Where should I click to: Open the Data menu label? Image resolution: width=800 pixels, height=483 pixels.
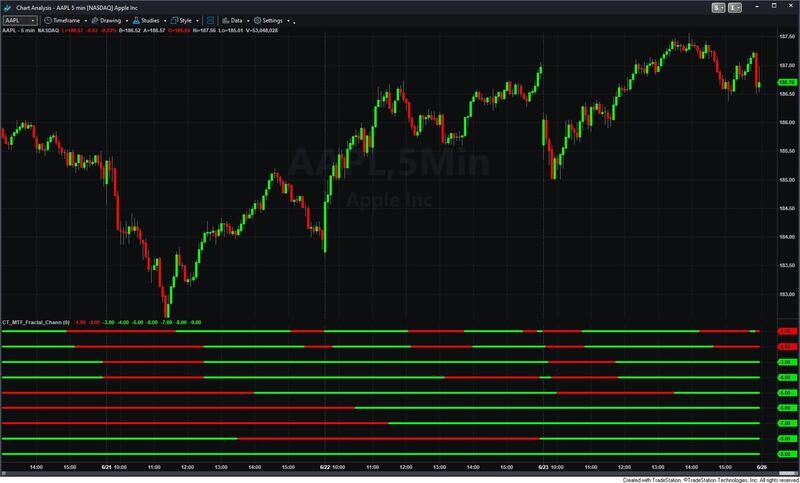(236, 20)
